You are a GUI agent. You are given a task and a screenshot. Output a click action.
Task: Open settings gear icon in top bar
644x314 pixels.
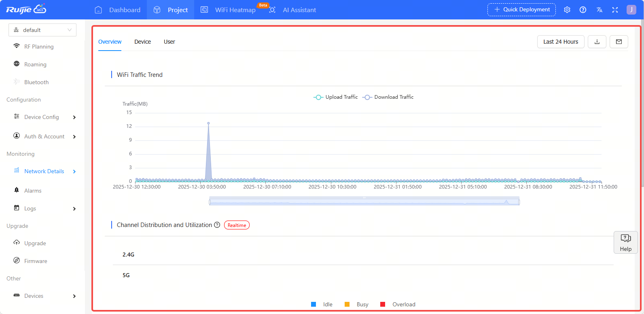567,10
